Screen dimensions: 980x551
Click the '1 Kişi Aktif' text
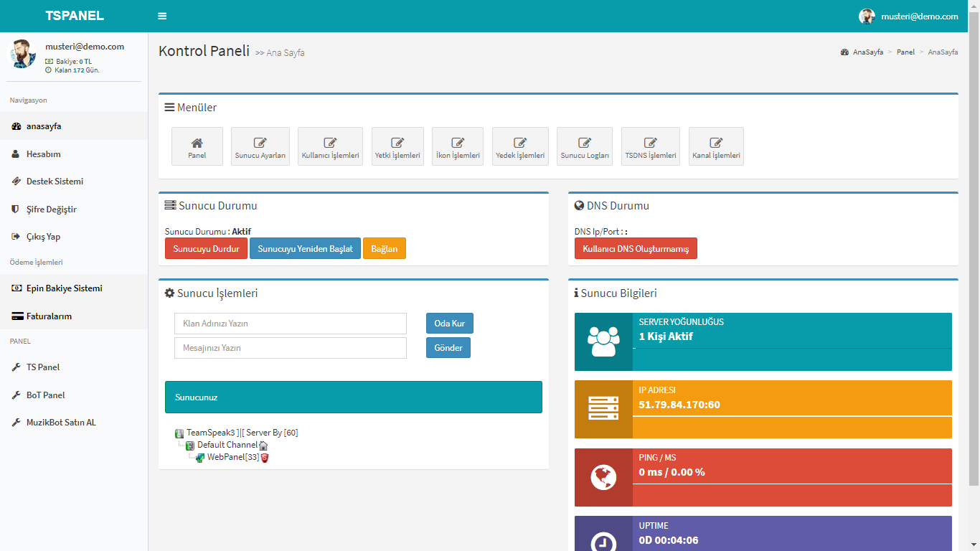coord(666,336)
